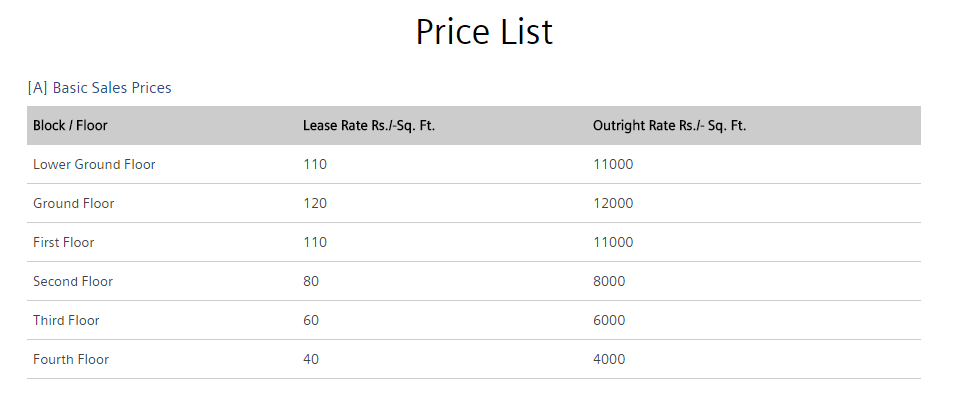The image size is (964, 400).
Task: Click the Lower Ground Floor outright rate 11000
Action: tap(613, 164)
